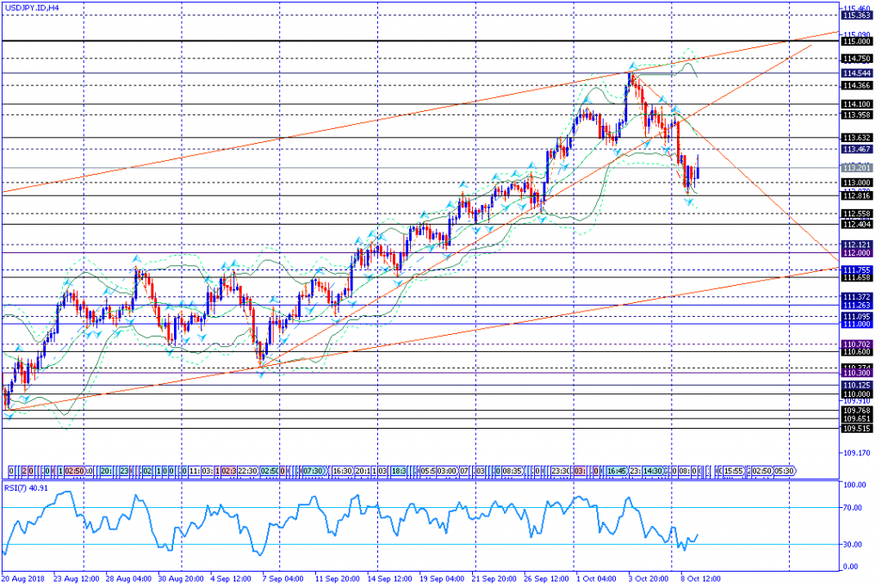Viewport: 882px width, 588px height.
Task: Select the green 16:45 event marker
Action: (x=617, y=471)
